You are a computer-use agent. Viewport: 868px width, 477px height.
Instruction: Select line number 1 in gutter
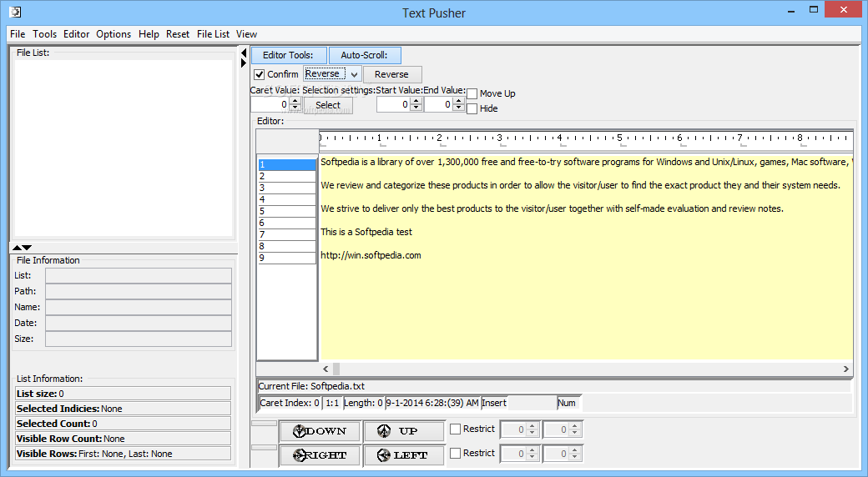287,164
